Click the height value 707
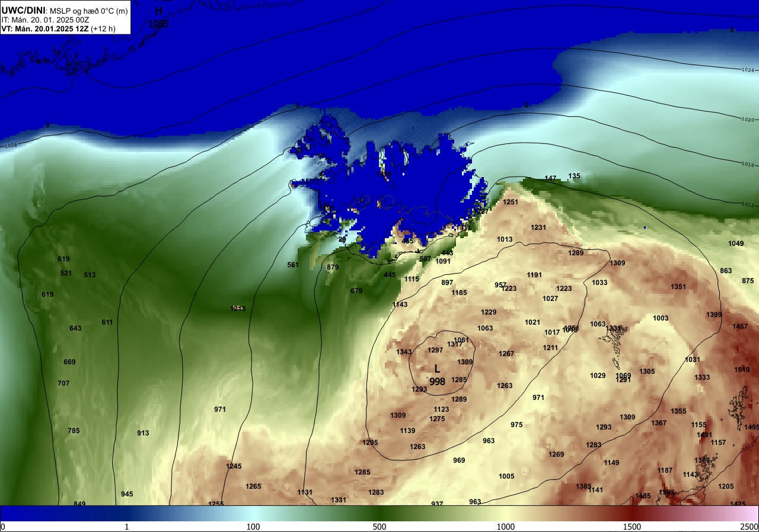Image resolution: width=759 pixels, height=532 pixels. point(63,383)
